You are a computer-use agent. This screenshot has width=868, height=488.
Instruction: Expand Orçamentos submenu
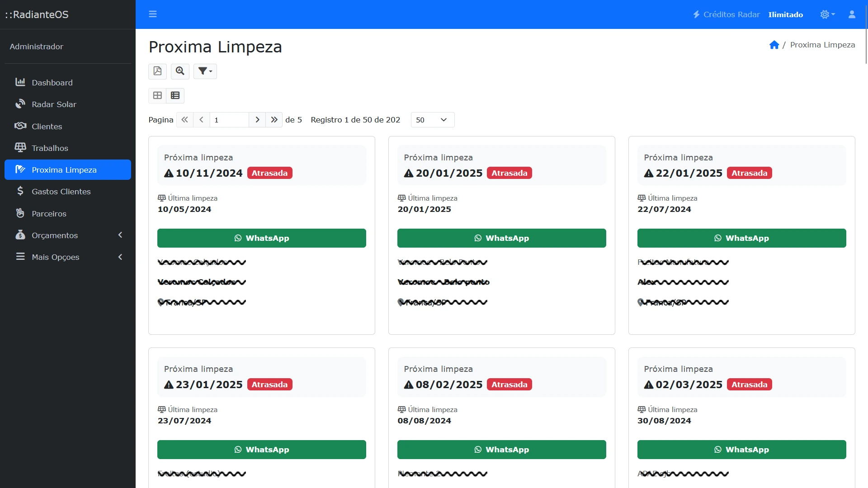tap(68, 235)
